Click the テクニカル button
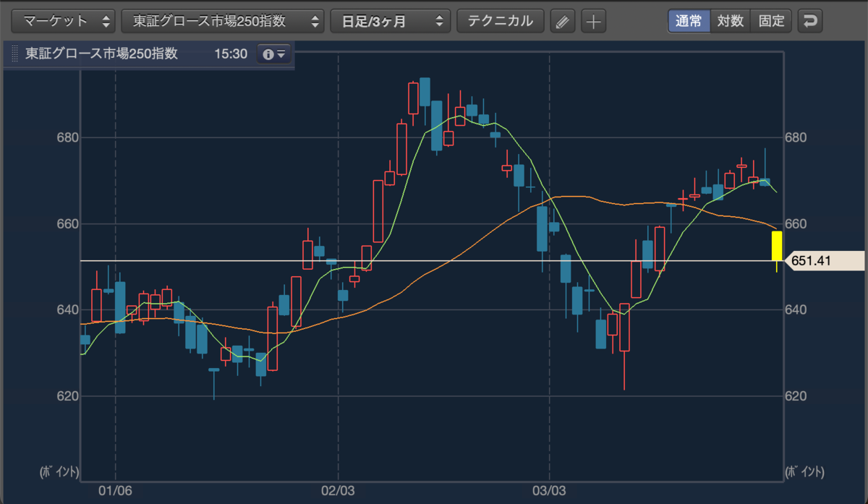Image resolution: width=868 pixels, height=504 pixels. pos(501,21)
